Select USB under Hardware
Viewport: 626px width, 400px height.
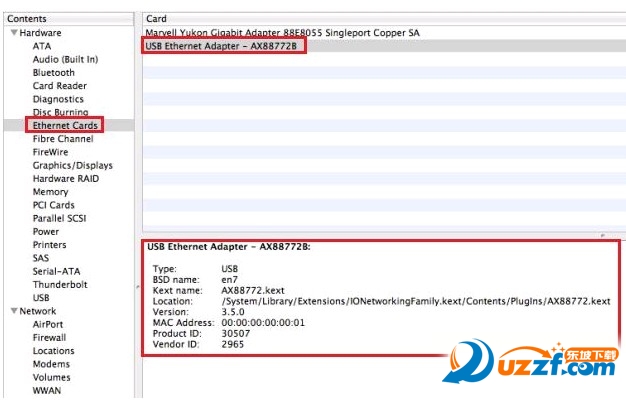41,298
